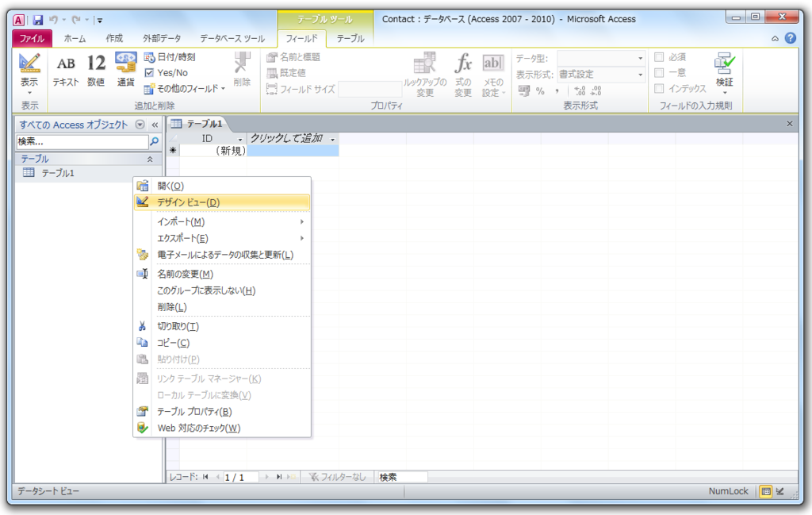Viewport: 812px width, 515px height.
Task: Choose 切り取り(T) cut from context menu
Action: pyautogui.click(x=222, y=326)
